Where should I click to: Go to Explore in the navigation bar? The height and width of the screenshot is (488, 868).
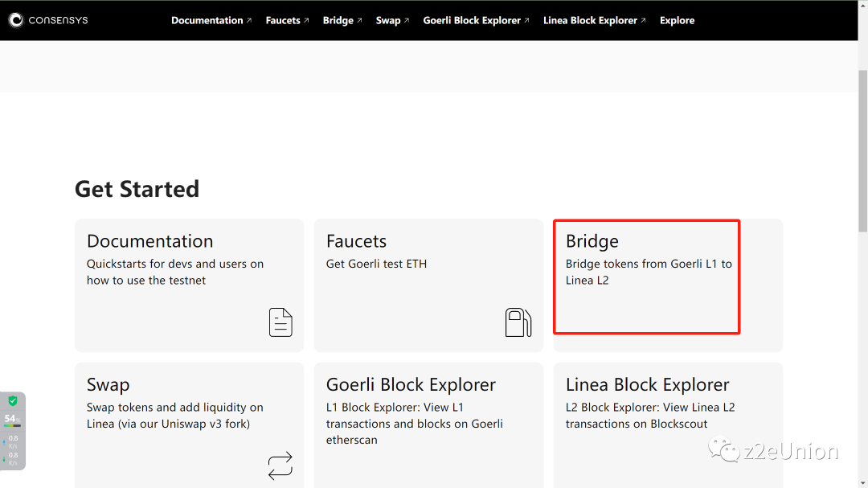point(677,20)
